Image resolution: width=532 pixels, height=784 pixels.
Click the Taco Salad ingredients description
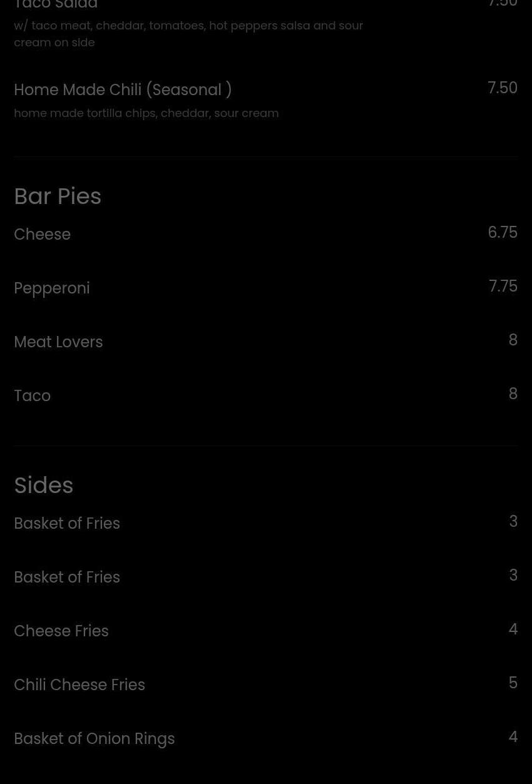(x=188, y=34)
